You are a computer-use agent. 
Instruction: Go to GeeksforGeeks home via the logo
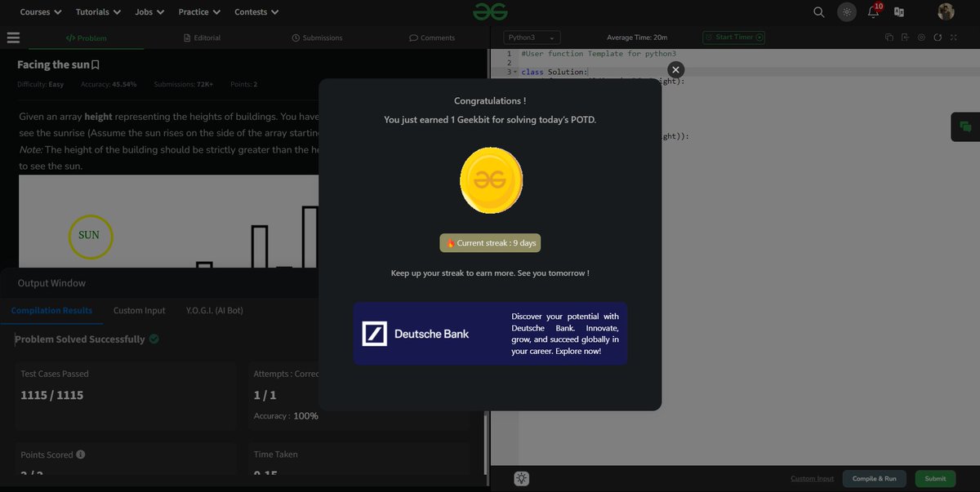tap(490, 11)
